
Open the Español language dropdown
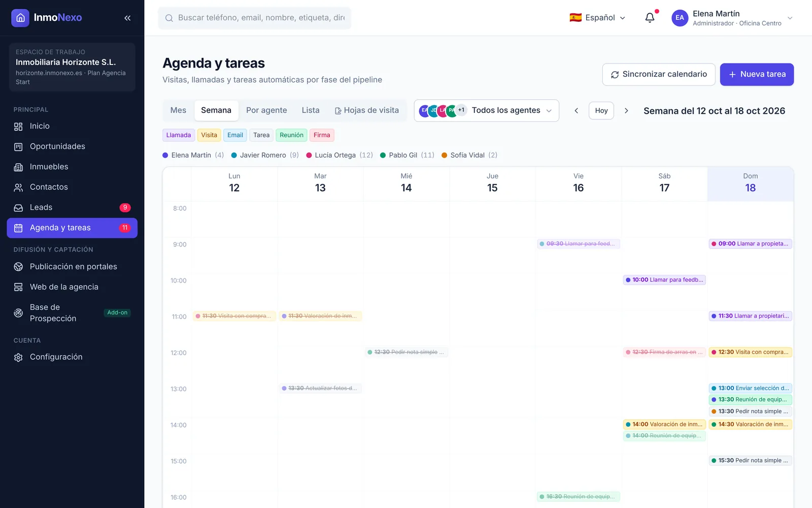(x=597, y=18)
